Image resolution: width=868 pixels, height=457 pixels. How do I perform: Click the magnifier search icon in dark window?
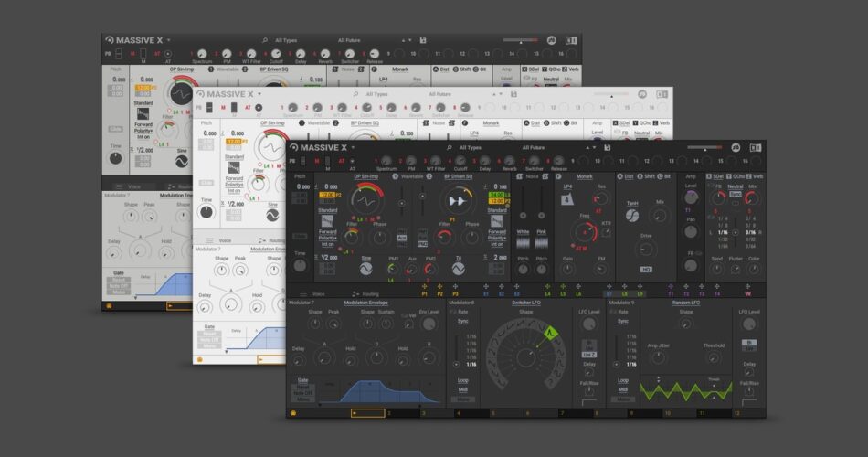pos(449,147)
